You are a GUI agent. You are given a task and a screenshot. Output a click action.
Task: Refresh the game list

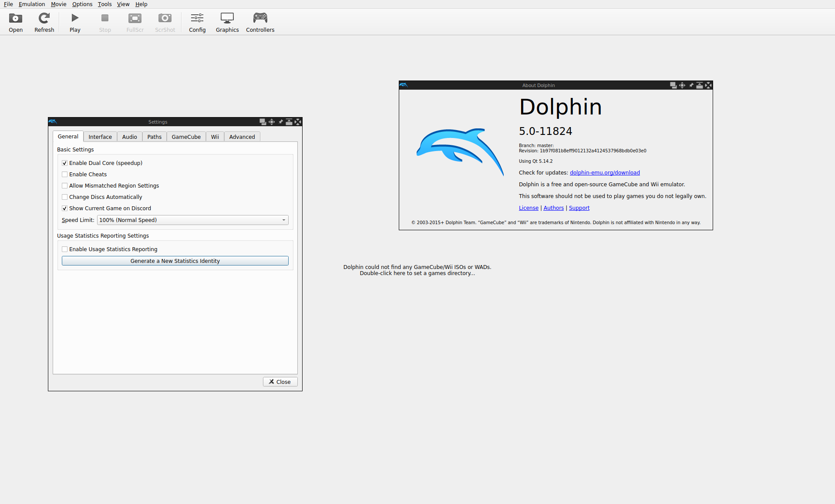pyautogui.click(x=44, y=22)
